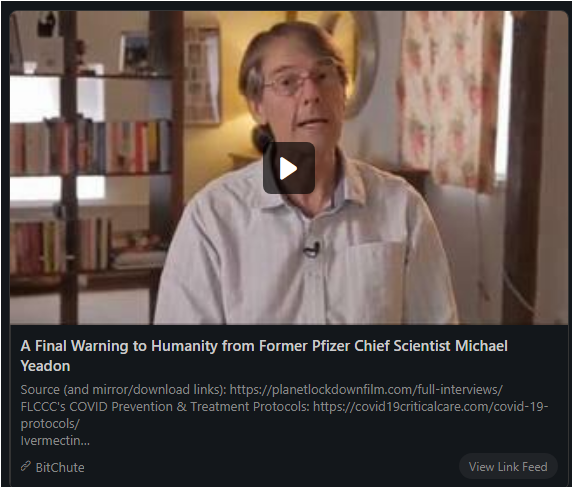This screenshot has width=573, height=488.
Task: Click the 'FLCCC's COVID Prevention & Treatment Protocols' text
Action: click(165, 406)
